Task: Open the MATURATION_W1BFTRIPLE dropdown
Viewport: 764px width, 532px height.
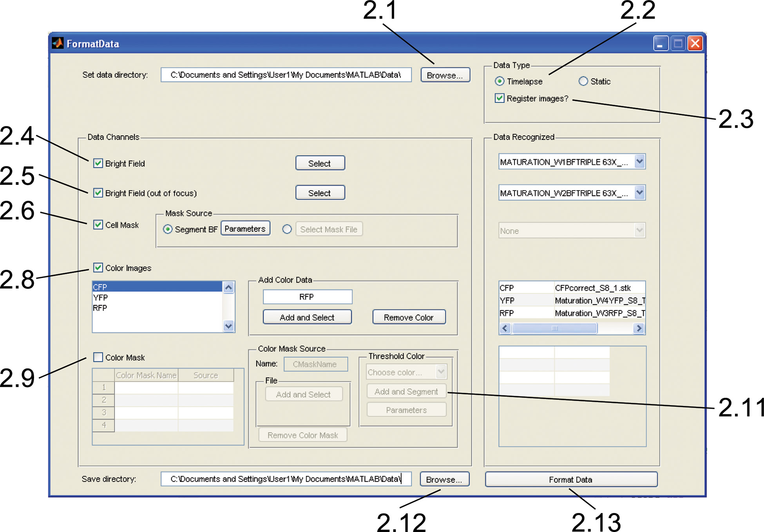Action: pyautogui.click(x=639, y=161)
